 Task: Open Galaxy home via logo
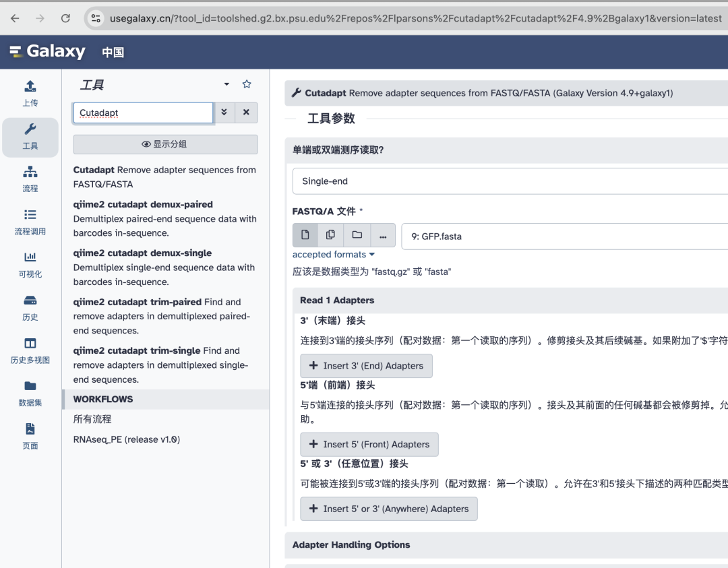tap(47, 51)
